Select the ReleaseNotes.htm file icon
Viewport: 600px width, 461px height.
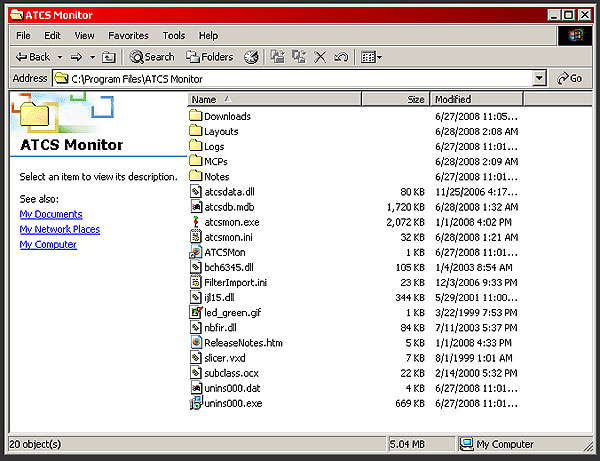196,342
